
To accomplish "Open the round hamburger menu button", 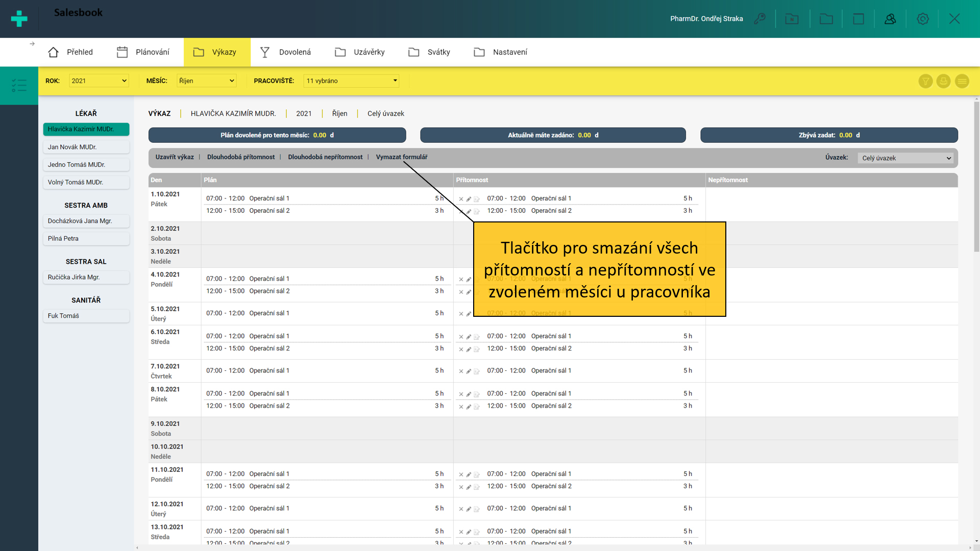I will pyautogui.click(x=962, y=81).
